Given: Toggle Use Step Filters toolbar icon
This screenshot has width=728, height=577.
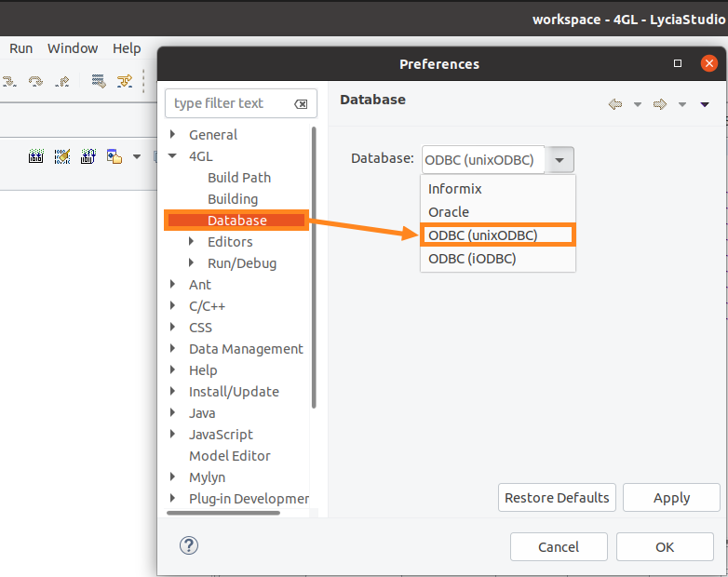Looking at the screenshot, I should pos(124,81).
